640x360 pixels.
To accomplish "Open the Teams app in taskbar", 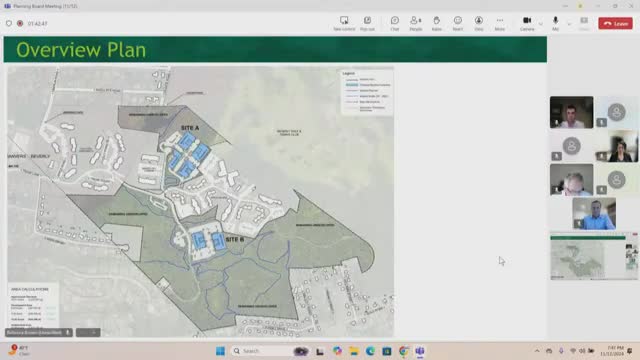I will pyautogui.click(x=420, y=351).
